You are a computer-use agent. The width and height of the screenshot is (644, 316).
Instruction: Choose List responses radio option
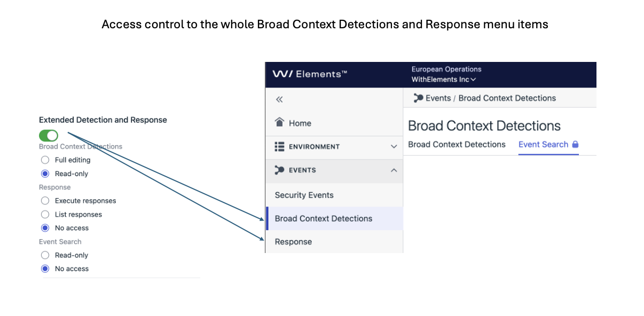(45, 214)
